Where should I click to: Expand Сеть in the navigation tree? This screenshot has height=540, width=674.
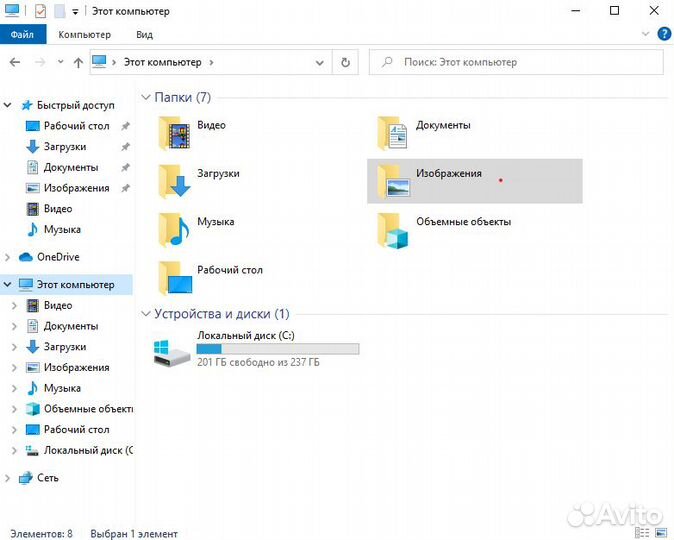(x=9, y=478)
